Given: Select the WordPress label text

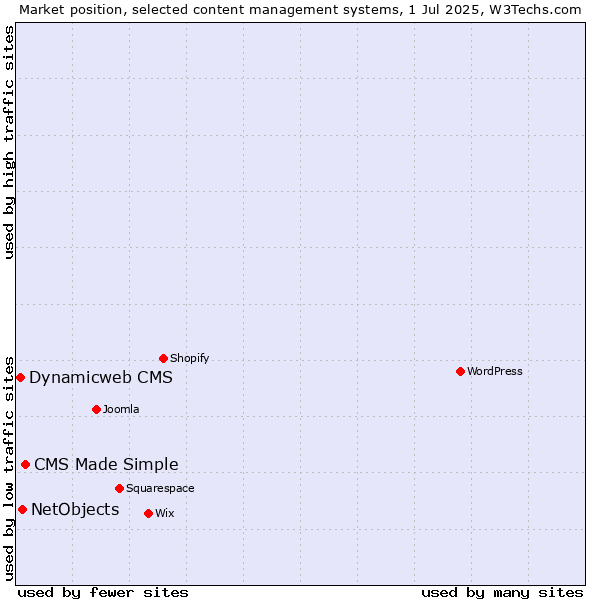Looking at the screenshot, I should (x=494, y=371).
